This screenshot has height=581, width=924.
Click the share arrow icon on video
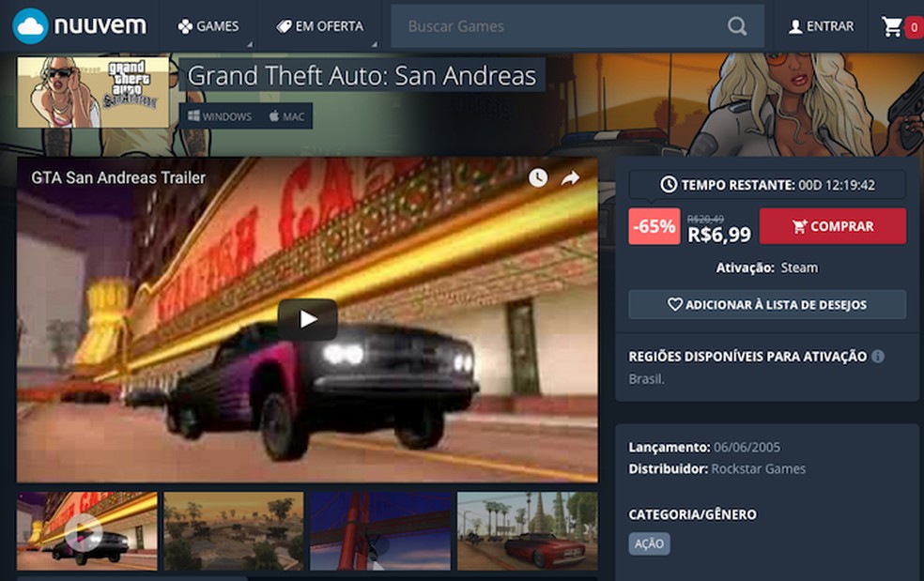coord(570,177)
